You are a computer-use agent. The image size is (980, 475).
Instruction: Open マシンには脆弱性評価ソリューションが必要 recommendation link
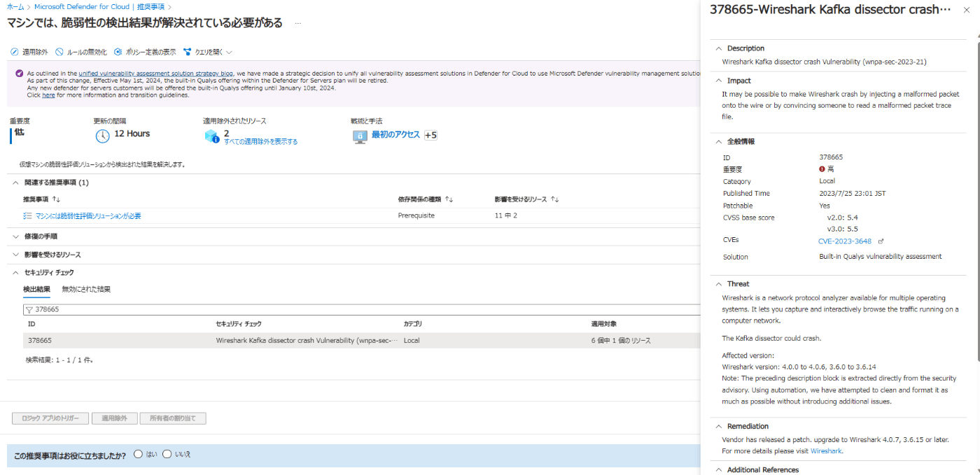[88, 216]
